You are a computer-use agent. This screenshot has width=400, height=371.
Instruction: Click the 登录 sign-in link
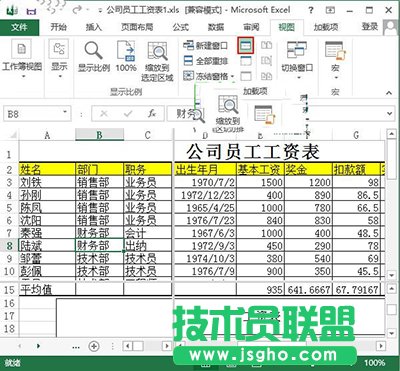[x=370, y=27]
